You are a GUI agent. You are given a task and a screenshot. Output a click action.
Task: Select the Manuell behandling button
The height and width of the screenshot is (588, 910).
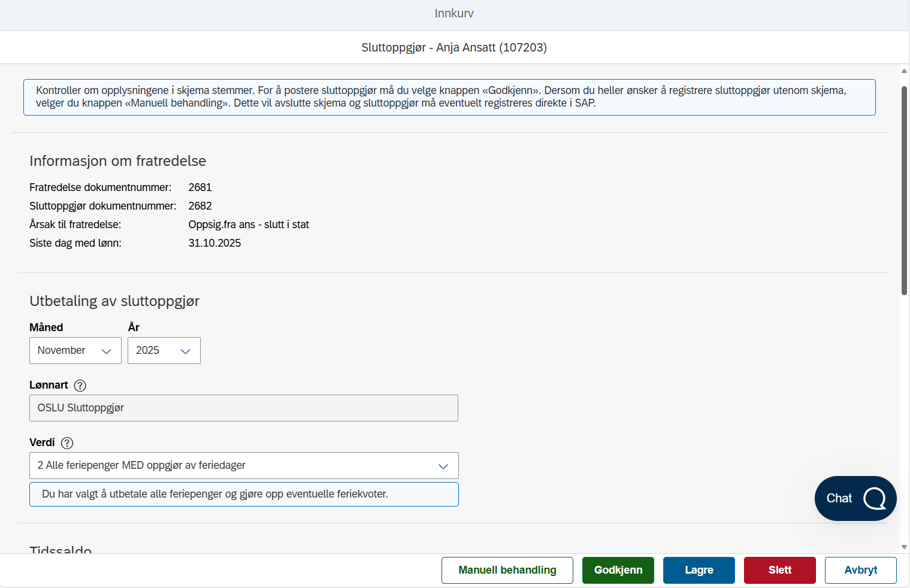(x=507, y=570)
